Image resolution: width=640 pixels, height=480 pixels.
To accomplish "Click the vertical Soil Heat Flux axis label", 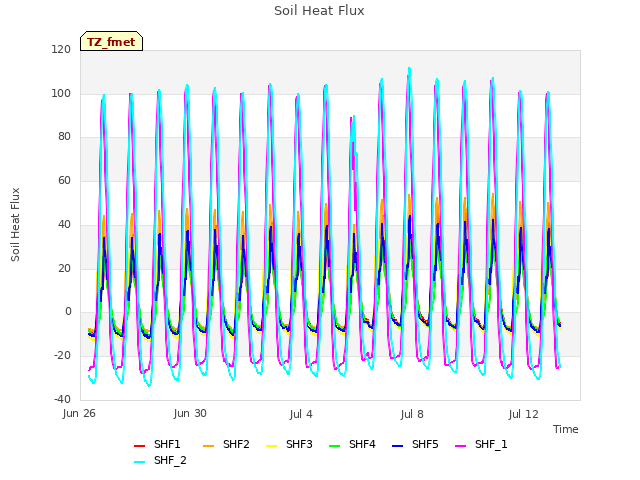I will pyautogui.click(x=15, y=225).
